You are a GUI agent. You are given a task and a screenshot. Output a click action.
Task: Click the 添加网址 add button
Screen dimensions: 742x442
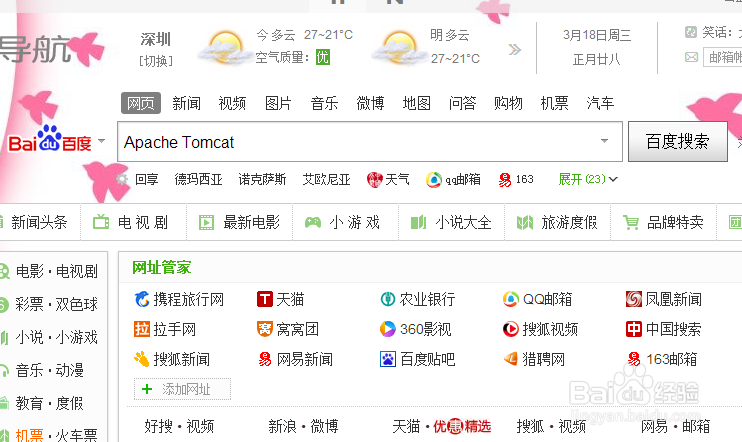click(x=183, y=389)
